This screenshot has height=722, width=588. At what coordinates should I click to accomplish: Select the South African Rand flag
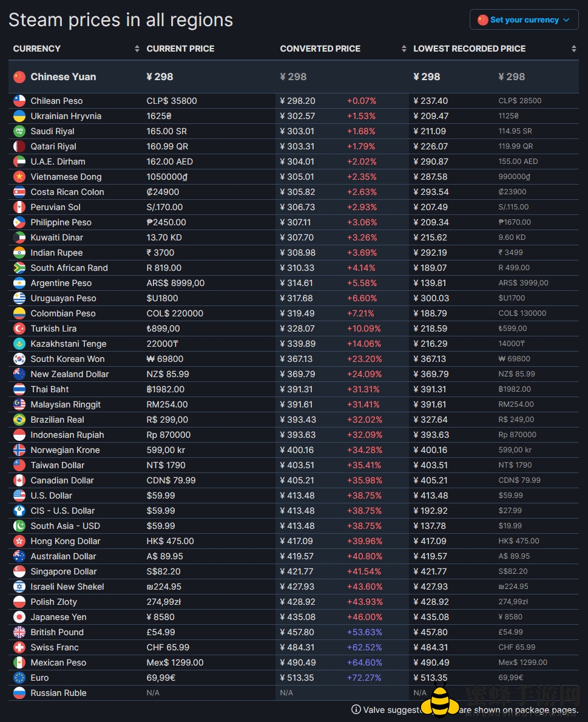(x=19, y=268)
